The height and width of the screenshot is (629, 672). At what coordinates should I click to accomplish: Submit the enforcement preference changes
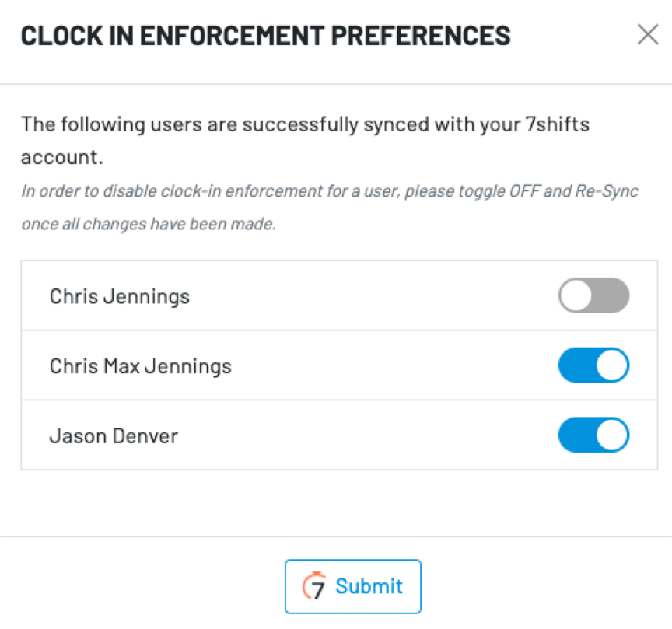[x=353, y=586]
